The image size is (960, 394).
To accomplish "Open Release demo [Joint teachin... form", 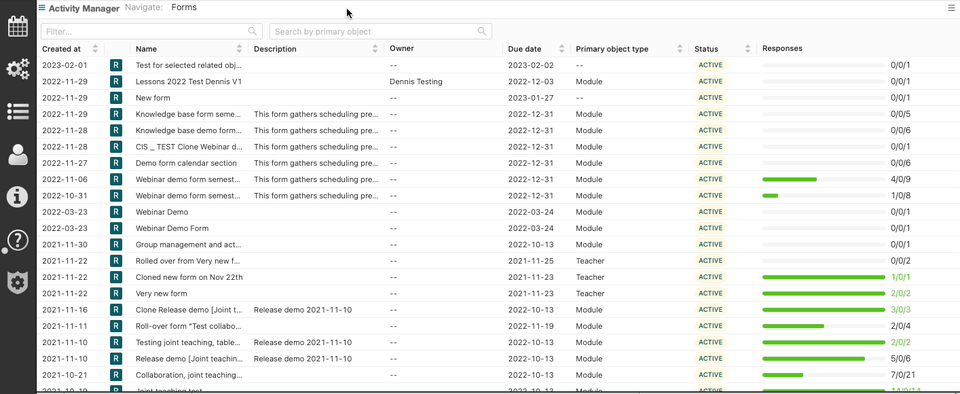I will 189,359.
